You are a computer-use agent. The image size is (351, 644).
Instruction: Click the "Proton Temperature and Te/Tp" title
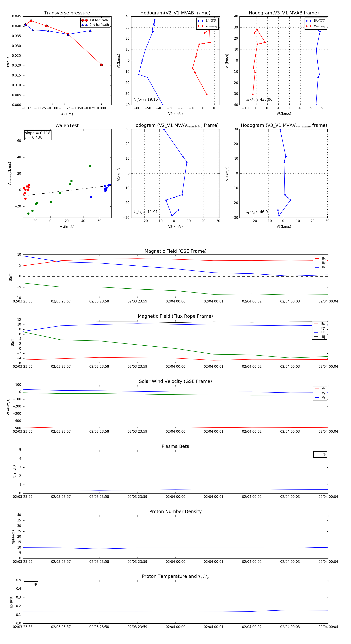tap(175, 576)
